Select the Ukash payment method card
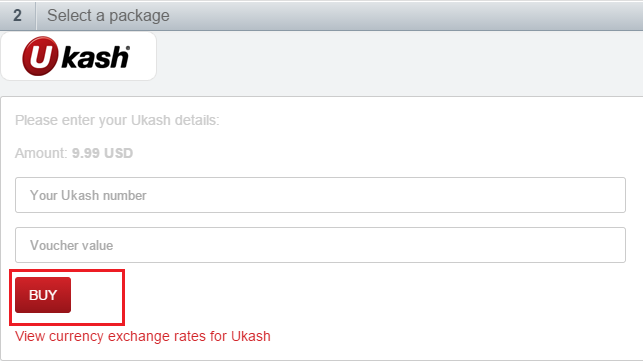The width and height of the screenshot is (643, 361). (x=78, y=56)
